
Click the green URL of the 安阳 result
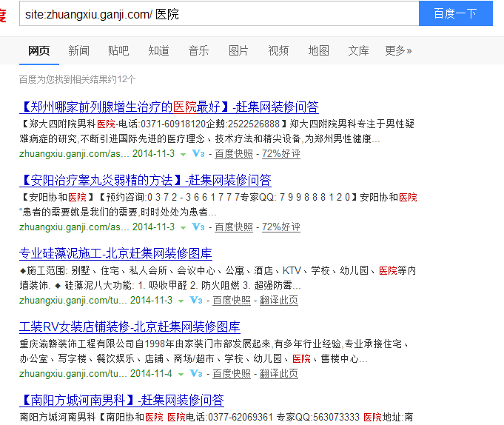click(x=74, y=227)
